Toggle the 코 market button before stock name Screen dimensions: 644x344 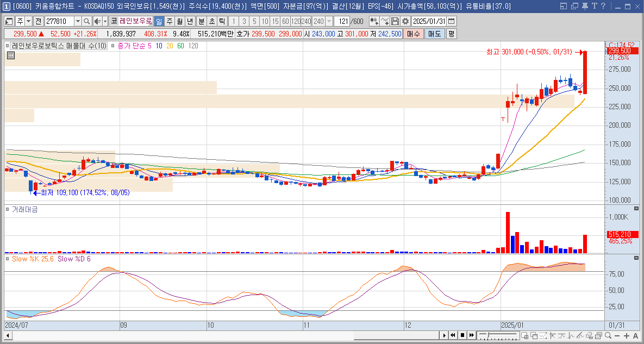[114, 21]
